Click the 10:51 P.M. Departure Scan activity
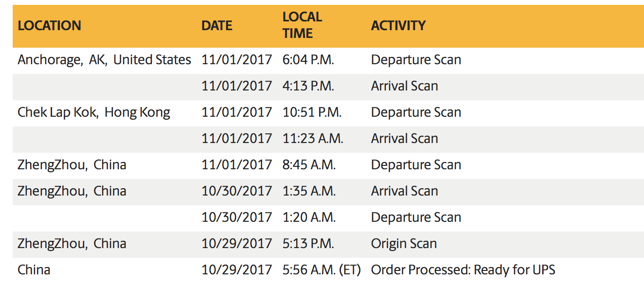Screen dimensions: 644x287 point(416,112)
